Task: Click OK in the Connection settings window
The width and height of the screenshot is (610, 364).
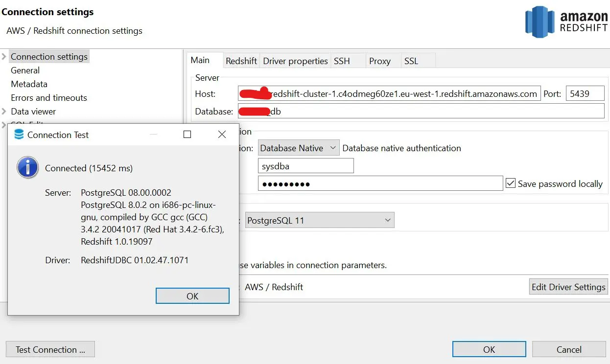Action: [x=489, y=349]
